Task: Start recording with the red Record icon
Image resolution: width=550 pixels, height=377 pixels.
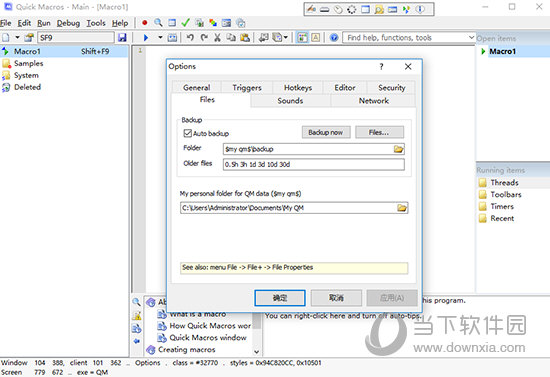Action: 145,23
